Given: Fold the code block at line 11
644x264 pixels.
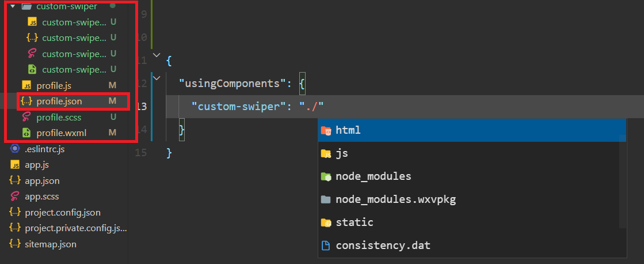Looking at the screenshot, I should (157, 55).
